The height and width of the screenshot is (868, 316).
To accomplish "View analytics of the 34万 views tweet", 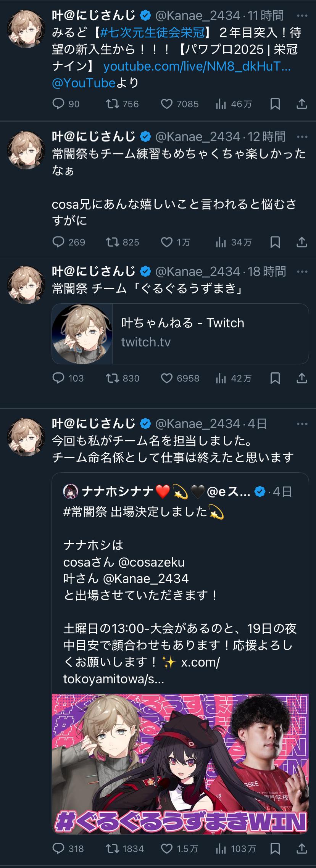I will pyautogui.click(x=221, y=242).
